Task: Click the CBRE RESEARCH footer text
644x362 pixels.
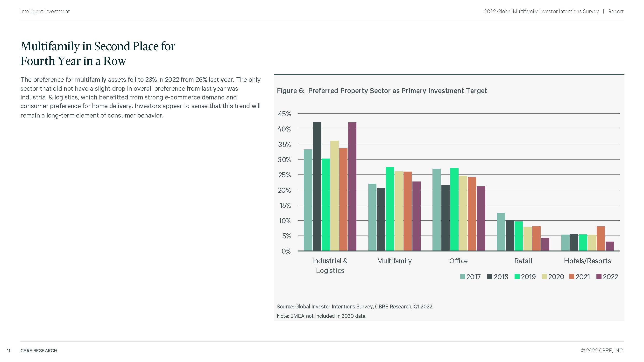Action: coord(39,350)
